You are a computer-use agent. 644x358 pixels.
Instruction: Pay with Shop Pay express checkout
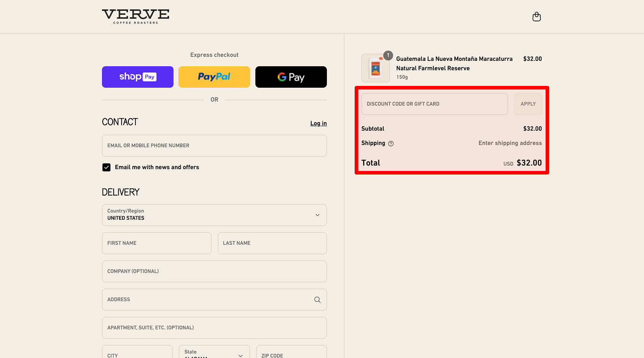tap(138, 77)
